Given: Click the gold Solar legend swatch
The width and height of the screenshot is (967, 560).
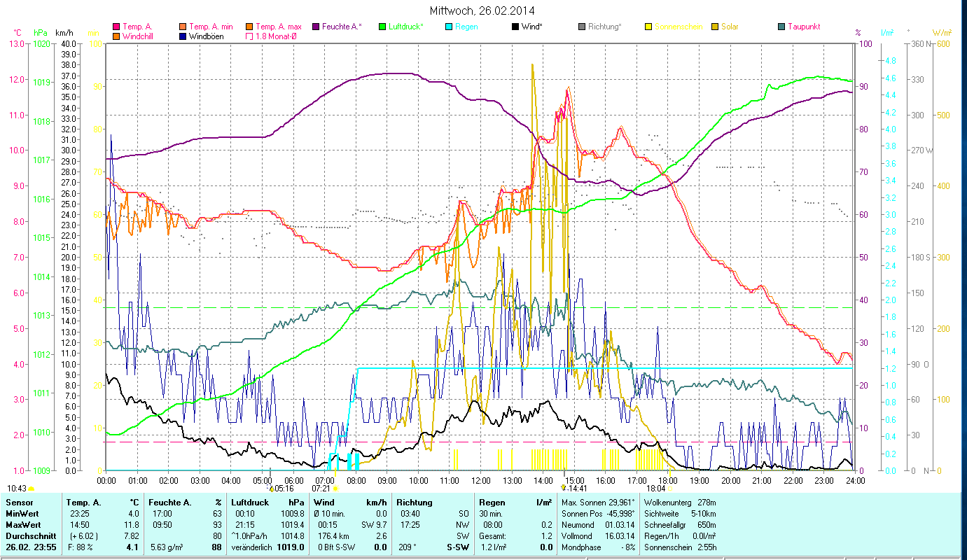Looking at the screenshot, I should point(714,27).
